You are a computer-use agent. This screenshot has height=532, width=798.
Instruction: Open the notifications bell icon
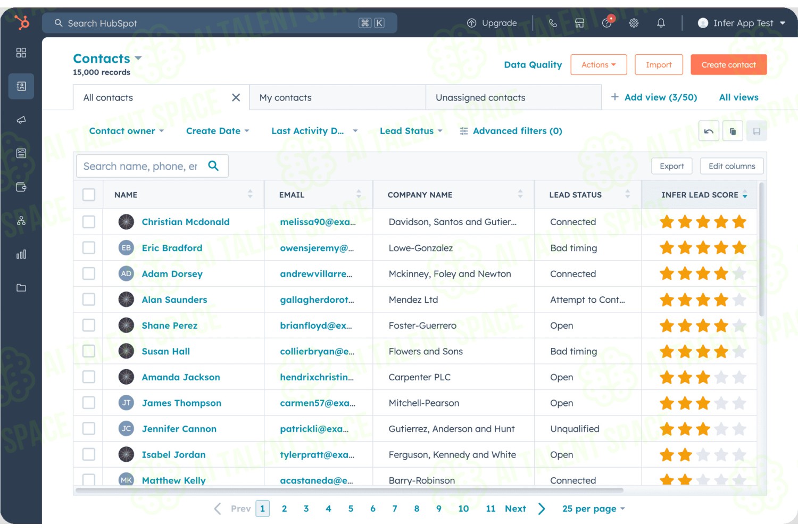click(661, 23)
